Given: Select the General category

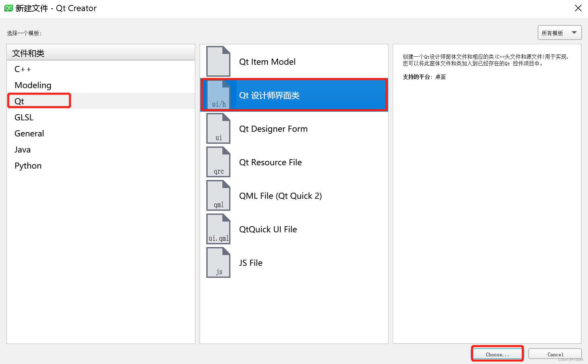Looking at the screenshot, I should pos(101,133).
